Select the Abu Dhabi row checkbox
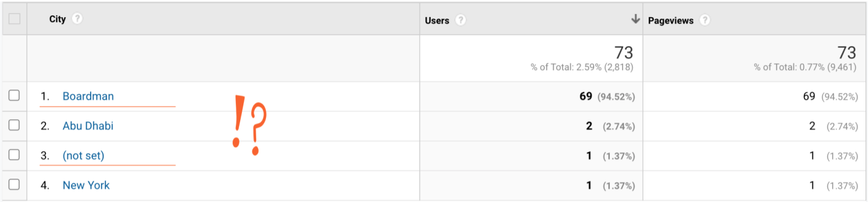This screenshot has height=202, width=868. [14, 125]
